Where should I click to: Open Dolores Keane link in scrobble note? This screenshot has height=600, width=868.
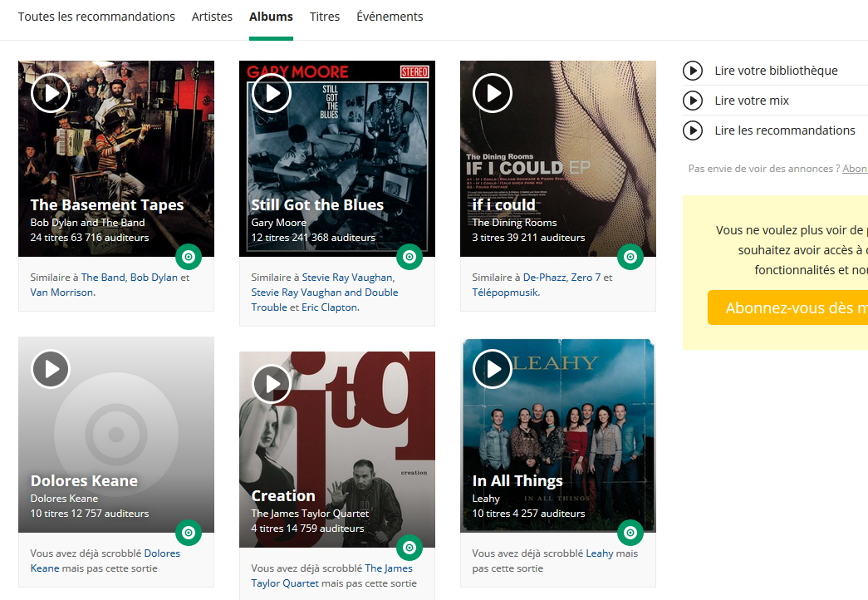(x=105, y=561)
